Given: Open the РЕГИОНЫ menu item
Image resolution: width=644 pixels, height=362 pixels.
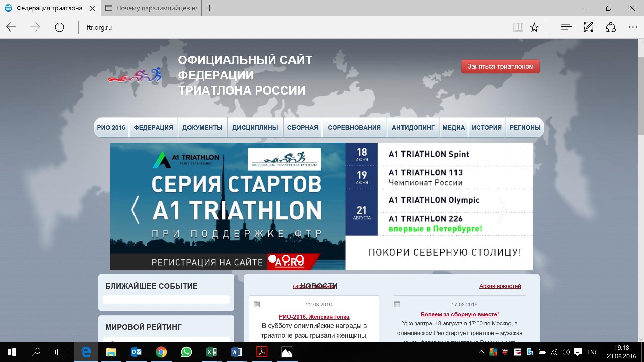Looking at the screenshot, I should pyautogui.click(x=525, y=128).
